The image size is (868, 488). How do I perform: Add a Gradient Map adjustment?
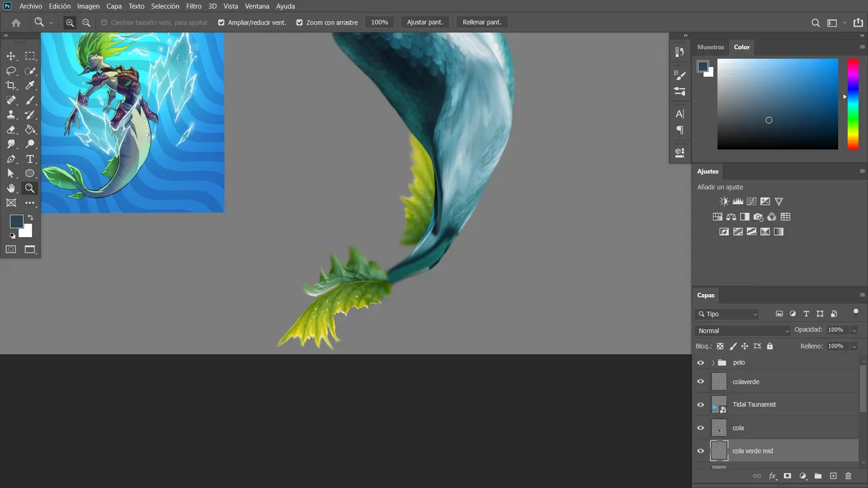(x=778, y=232)
